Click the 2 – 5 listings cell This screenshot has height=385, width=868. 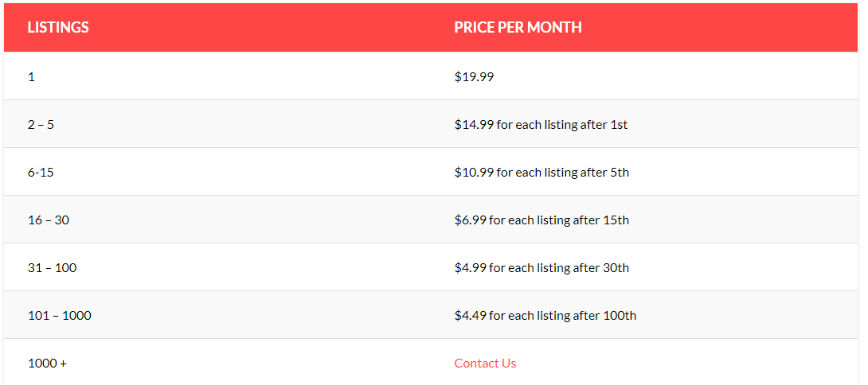tap(41, 124)
